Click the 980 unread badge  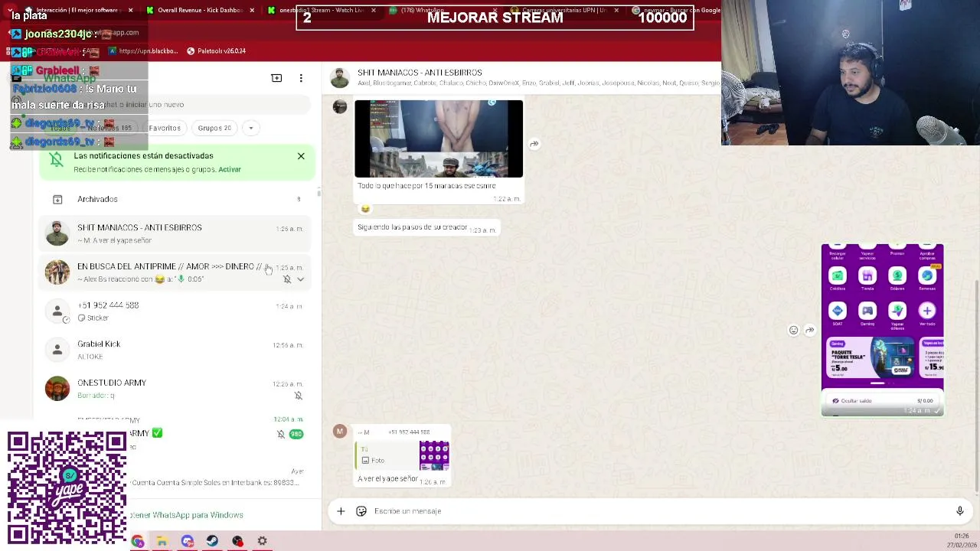coord(296,434)
